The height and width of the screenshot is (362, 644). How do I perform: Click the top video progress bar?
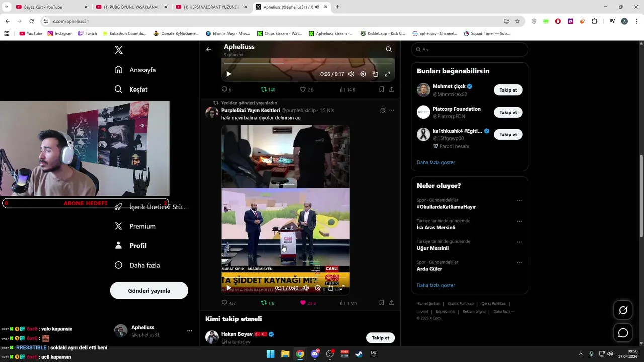point(308,64)
